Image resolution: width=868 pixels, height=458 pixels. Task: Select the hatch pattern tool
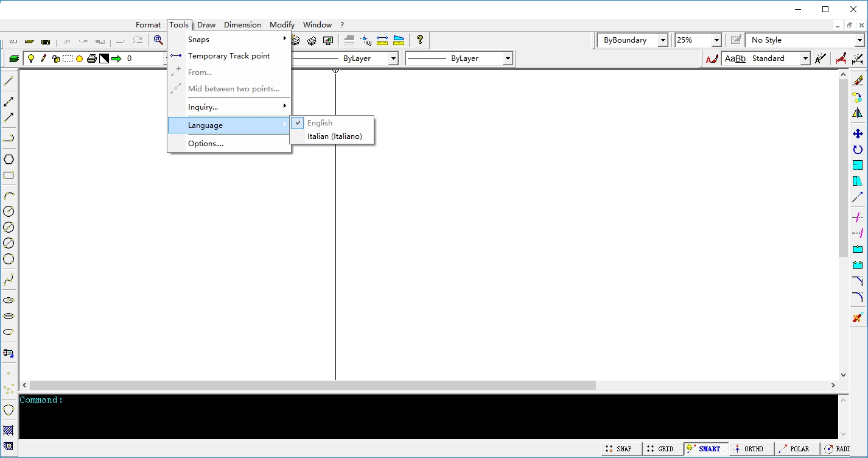tap(9, 431)
